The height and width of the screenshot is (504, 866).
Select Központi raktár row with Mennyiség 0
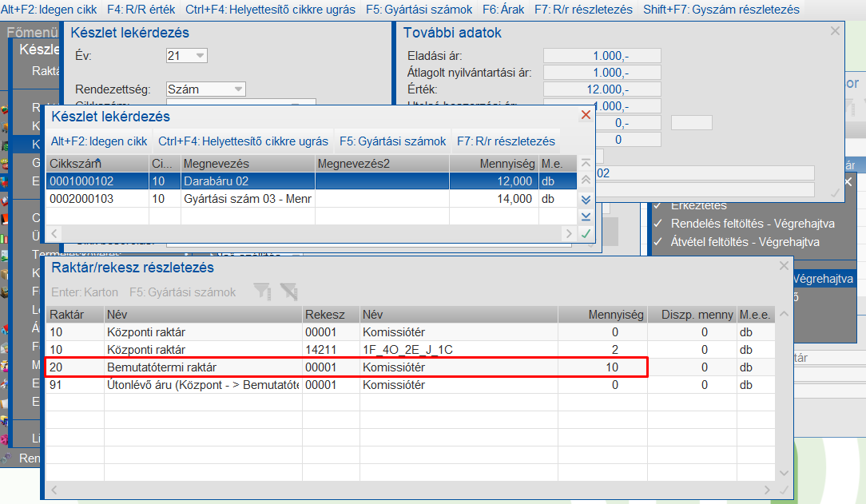[411, 331]
